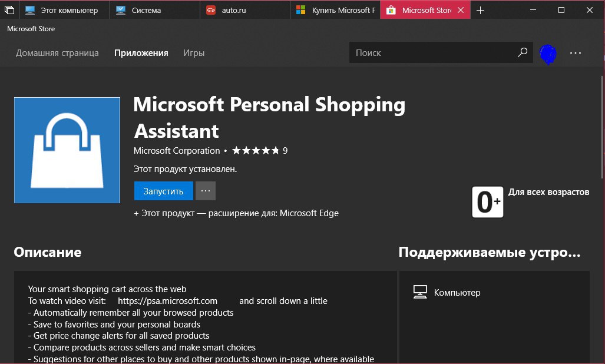The height and width of the screenshot is (364, 605).
Task: Click the extension for Microsoft Edge note
Action: coord(236,213)
